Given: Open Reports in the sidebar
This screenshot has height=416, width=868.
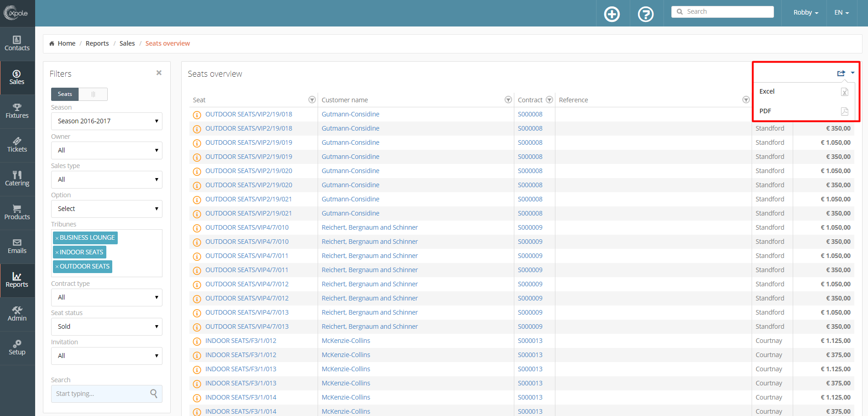Looking at the screenshot, I should click(17, 280).
